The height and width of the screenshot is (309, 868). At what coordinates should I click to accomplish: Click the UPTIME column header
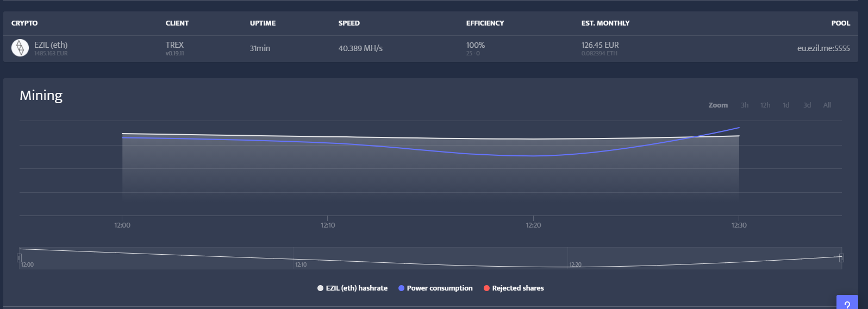263,23
